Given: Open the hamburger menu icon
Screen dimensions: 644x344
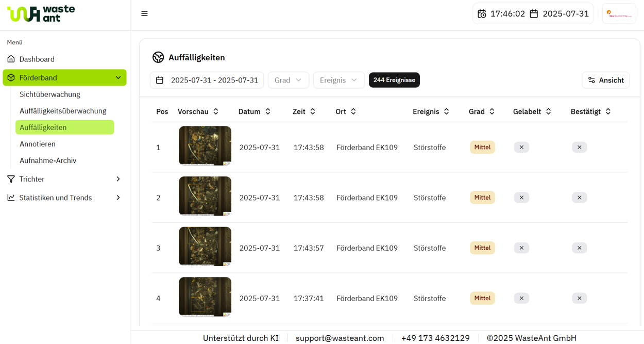Looking at the screenshot, I should [x=144, y=14].
